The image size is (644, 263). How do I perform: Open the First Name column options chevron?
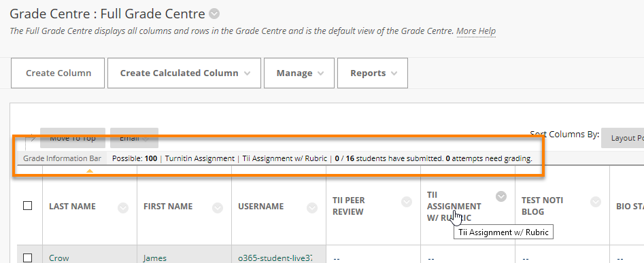click(x=218, y=209)
